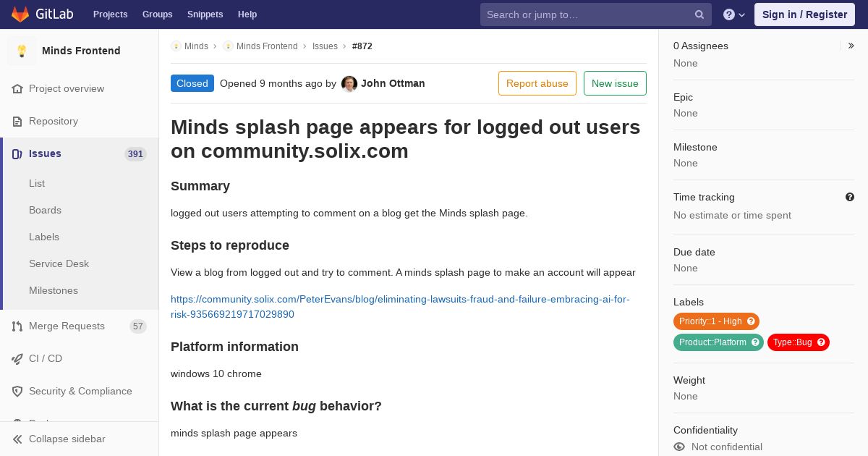Viewport: 868px width, 456px height.
Task: Click the Time tracking help icon
Action: pyautogui.click(x=850, y=197)
